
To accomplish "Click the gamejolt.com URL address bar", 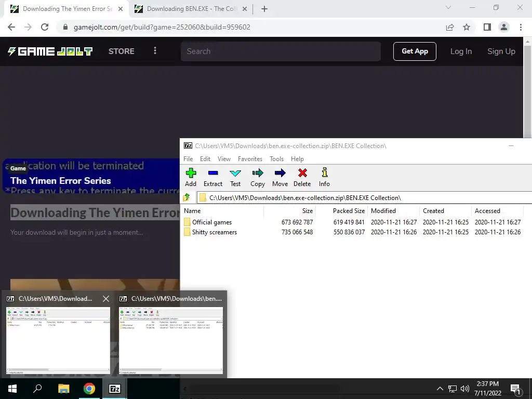I will [x=162, y=27].
